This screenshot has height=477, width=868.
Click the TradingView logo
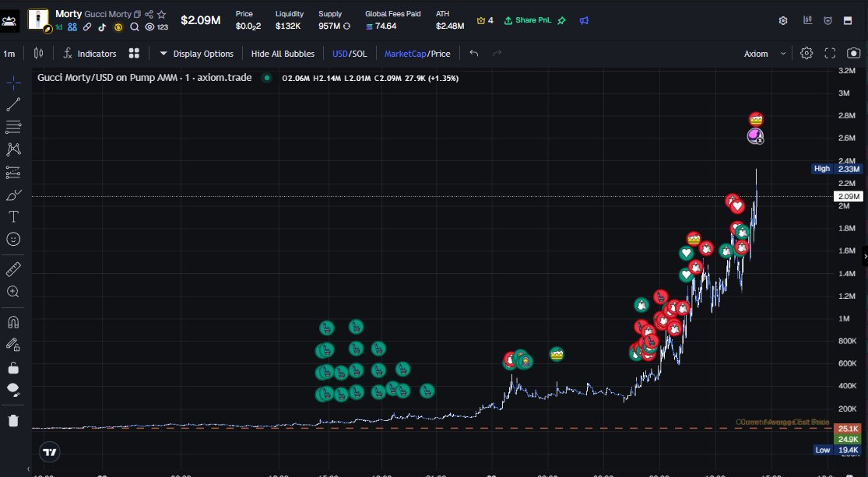pyautogui.click(x=50, y=452)
